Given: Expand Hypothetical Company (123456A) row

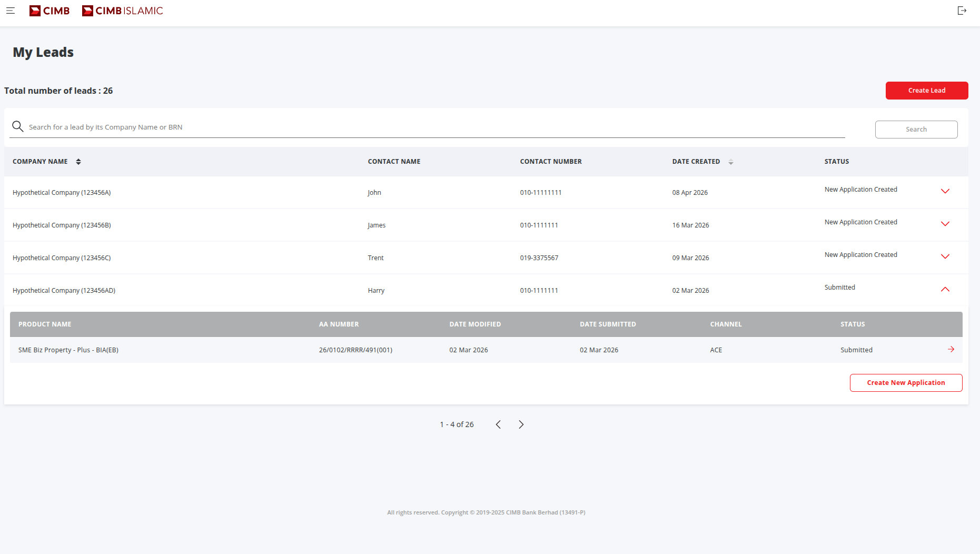Looking at the screenshot, I should 945,191.
